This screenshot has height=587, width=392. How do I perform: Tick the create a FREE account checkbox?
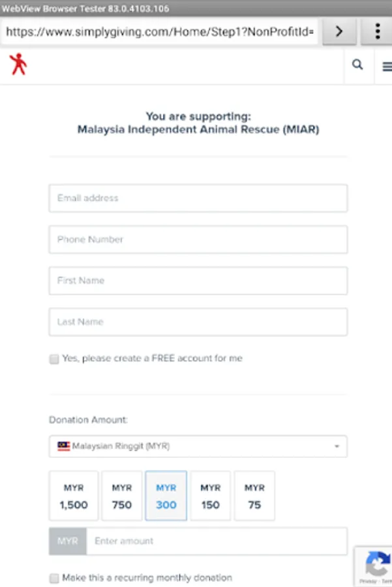pyautogui.click(x=54, y=359)
